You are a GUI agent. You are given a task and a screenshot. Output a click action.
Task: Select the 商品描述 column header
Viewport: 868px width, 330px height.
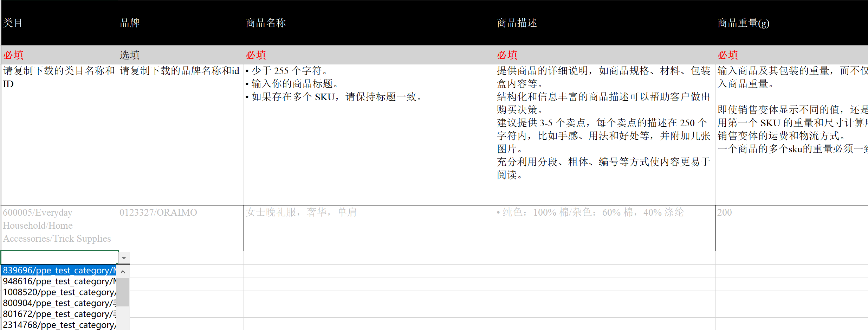(x=605, y=23)
